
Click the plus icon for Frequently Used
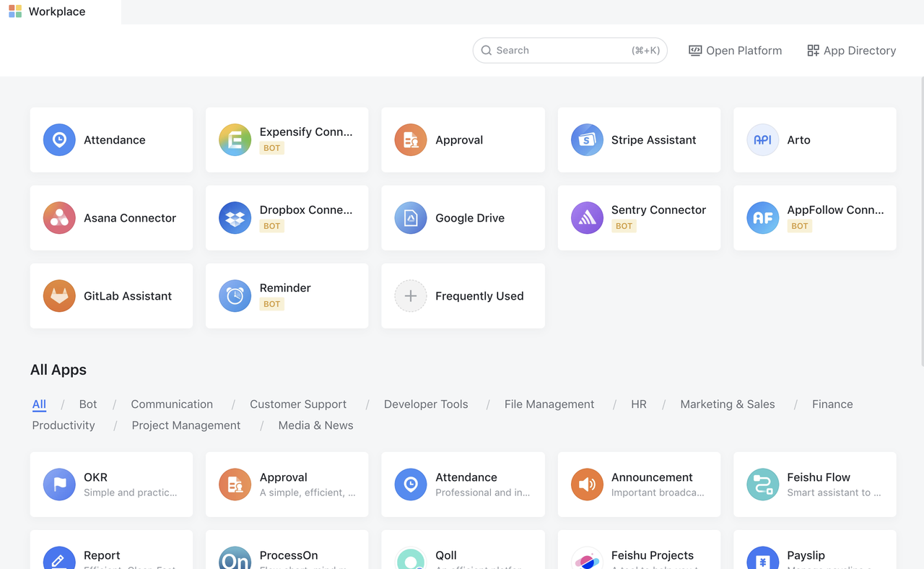point(411,296)
